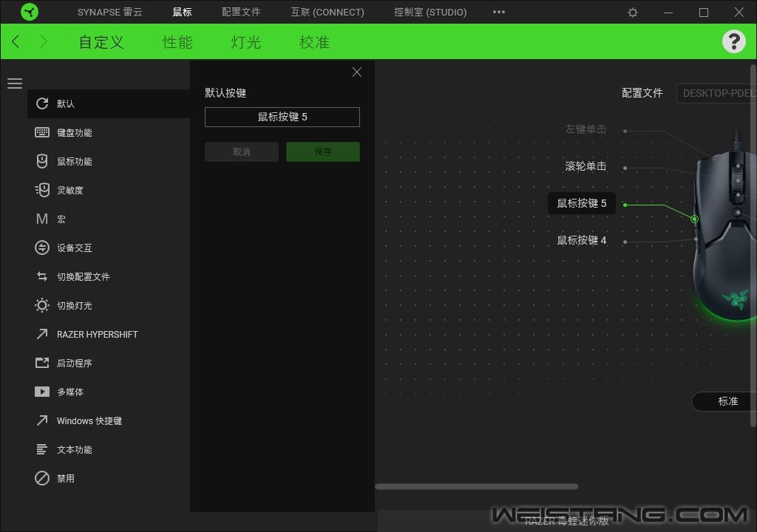Viewport: 757px width, 532px height.
Task: Click the horizontal scrollbar
Action: (477, 487)
